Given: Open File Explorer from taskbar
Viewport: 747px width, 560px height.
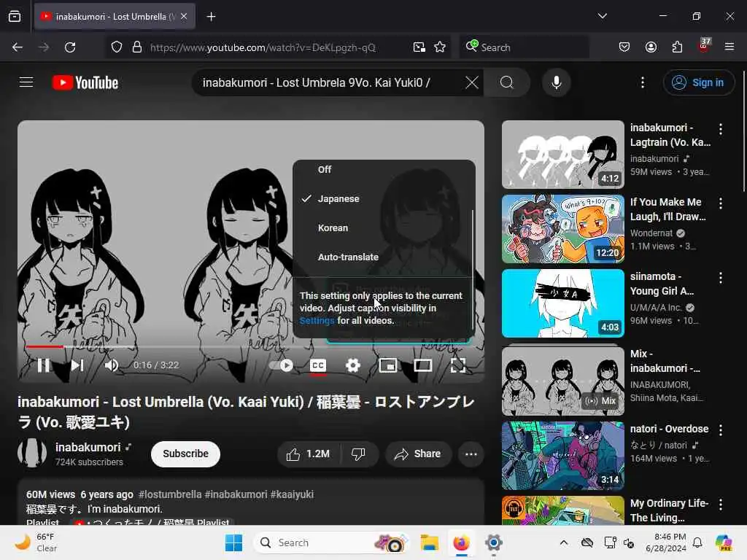Looking at the screenshot, I should click(429, 542).
